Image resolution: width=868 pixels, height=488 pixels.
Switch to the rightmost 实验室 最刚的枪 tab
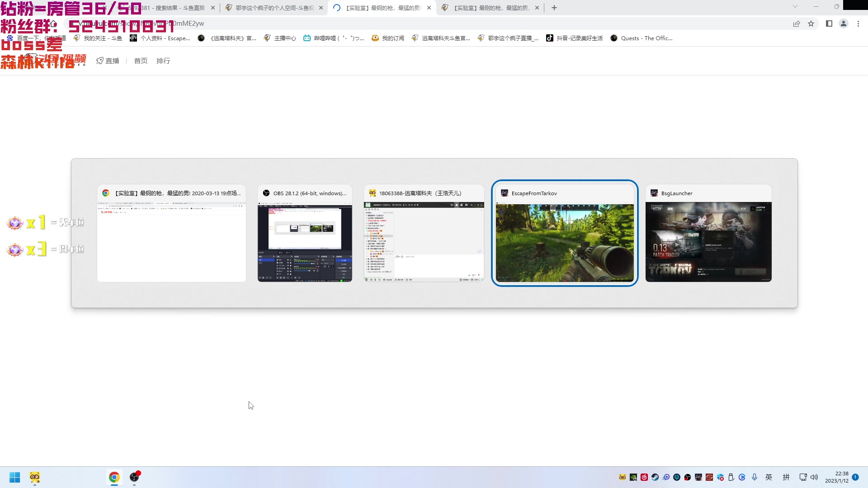[x=491, y=8]
